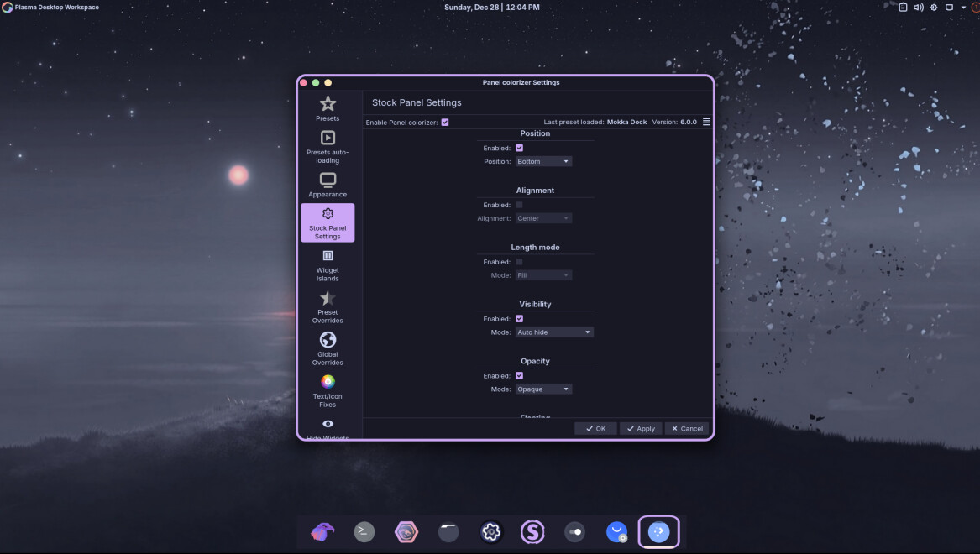Disable the Visibility Enabled checkbox

point(519,319)
